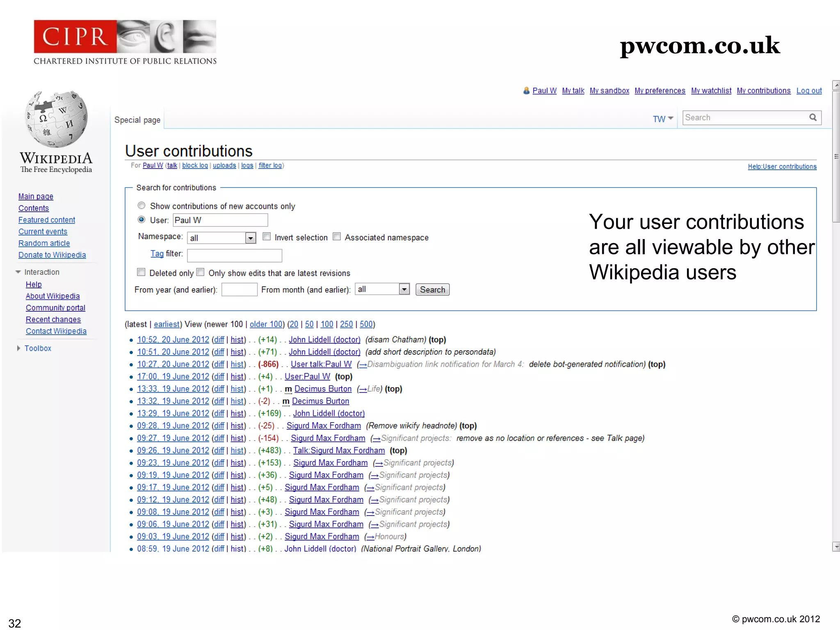Select the Special page tab
Viewport: 840px width, 630px height.
pyautogui.click(x=137, y=120)
